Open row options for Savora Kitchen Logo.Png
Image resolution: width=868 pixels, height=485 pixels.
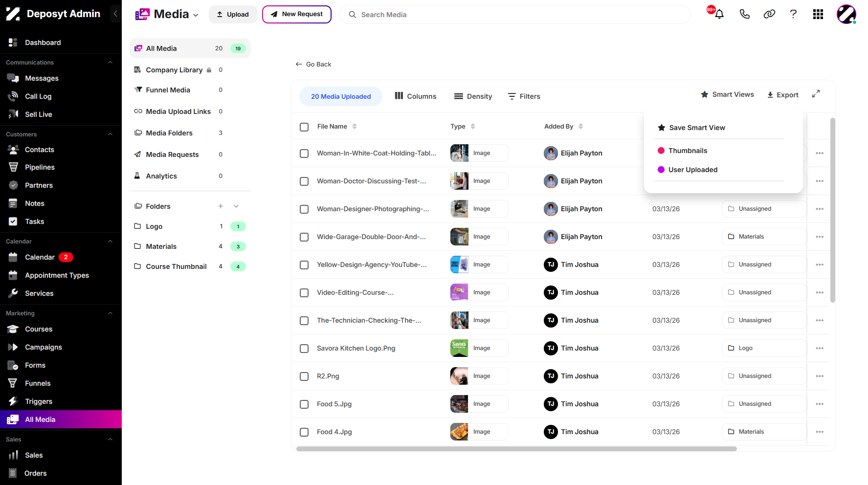pyautogui.click(x=820, y=348)
